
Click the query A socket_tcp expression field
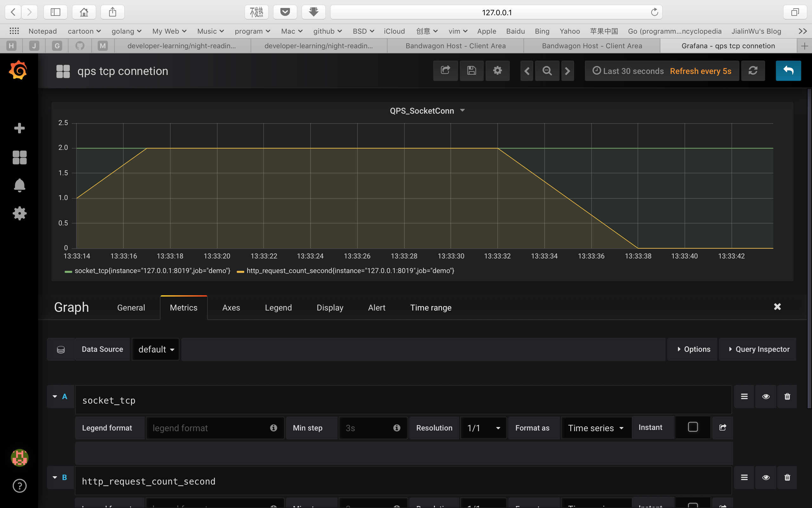click(x=403, y=400)
